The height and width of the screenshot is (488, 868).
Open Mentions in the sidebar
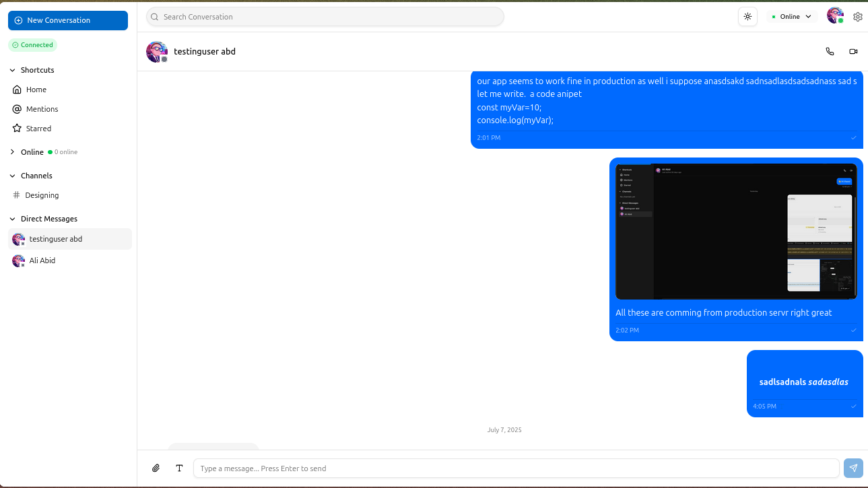pyautogui.click(x=42, y=109)
